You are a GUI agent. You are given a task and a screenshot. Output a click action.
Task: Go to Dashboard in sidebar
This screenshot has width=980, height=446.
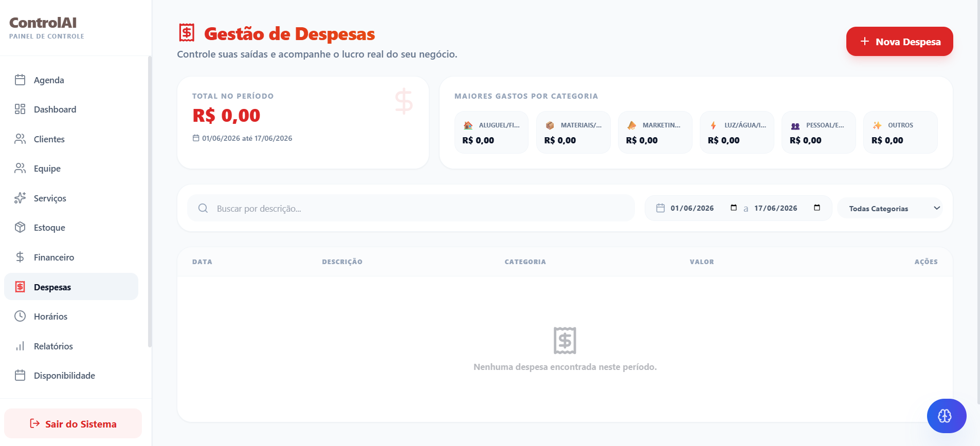[x=71, y=109]
